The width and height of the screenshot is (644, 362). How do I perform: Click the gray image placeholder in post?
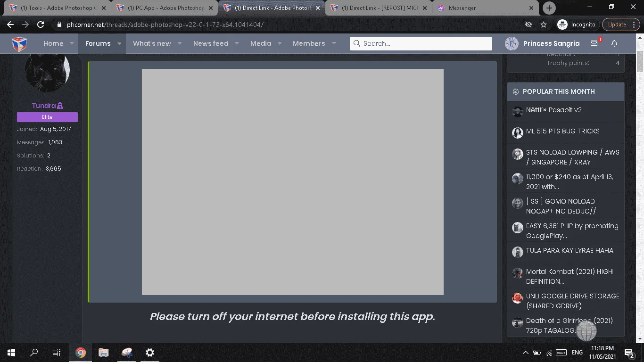(292, 182)
